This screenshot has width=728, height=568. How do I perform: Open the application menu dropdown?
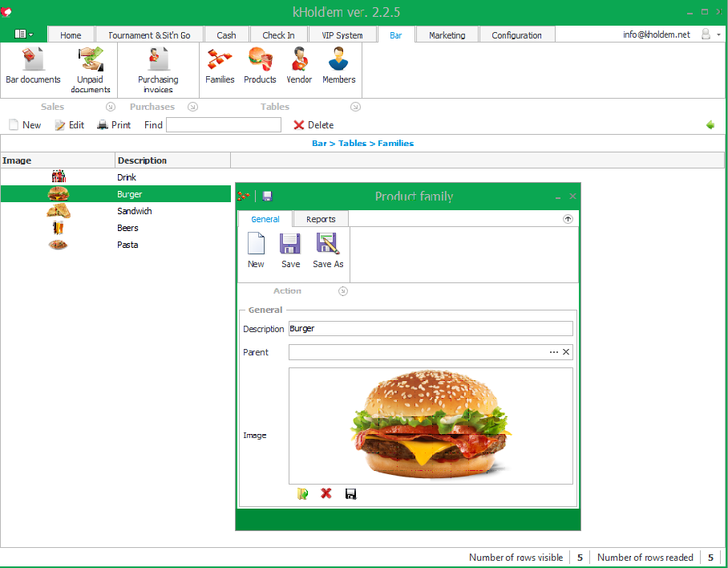click(x=24, y=34)
